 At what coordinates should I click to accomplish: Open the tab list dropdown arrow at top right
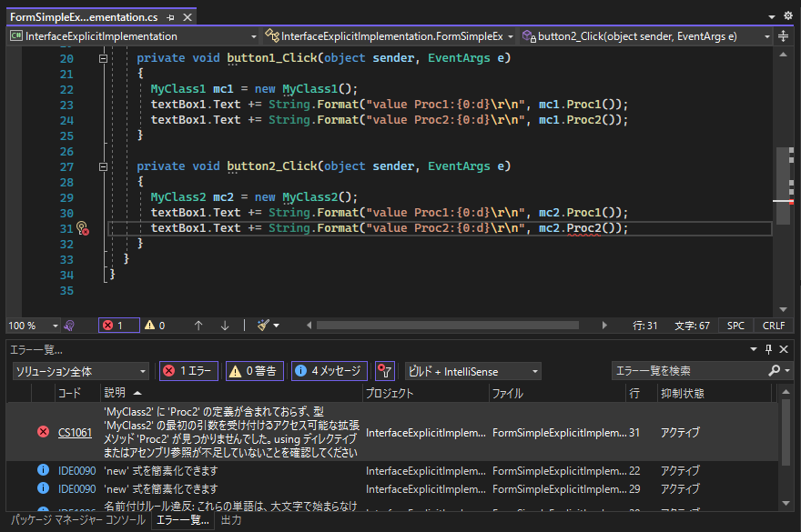coord(771,17)
